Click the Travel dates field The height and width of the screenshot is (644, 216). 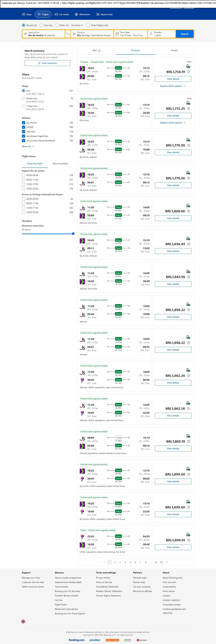click(130, 34)
